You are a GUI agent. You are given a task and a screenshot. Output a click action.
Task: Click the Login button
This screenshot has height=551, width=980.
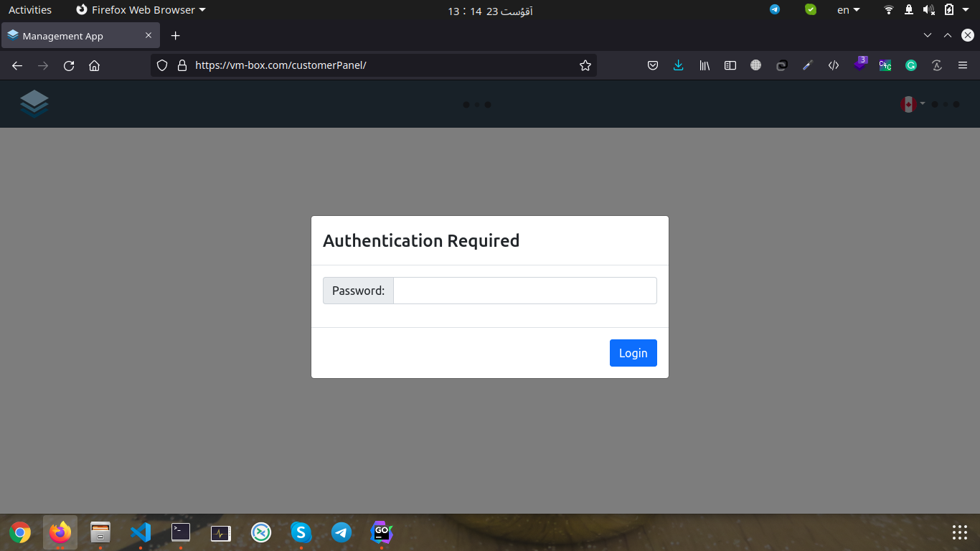click(633, 353)
